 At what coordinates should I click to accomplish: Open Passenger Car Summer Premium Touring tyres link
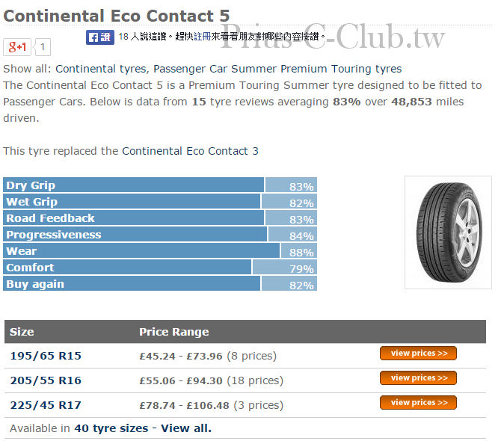[x=277, y=69]
